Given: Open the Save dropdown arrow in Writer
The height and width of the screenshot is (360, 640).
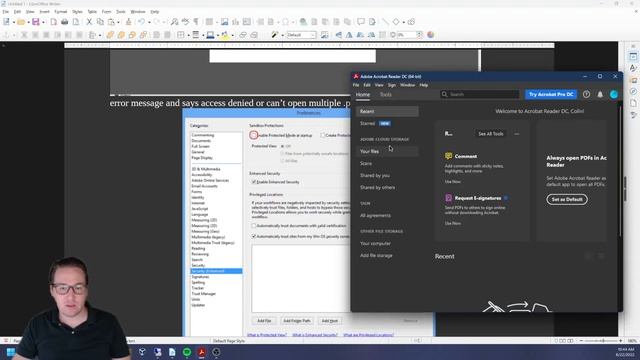Looking at the screenshot, I should click(43, 22).
